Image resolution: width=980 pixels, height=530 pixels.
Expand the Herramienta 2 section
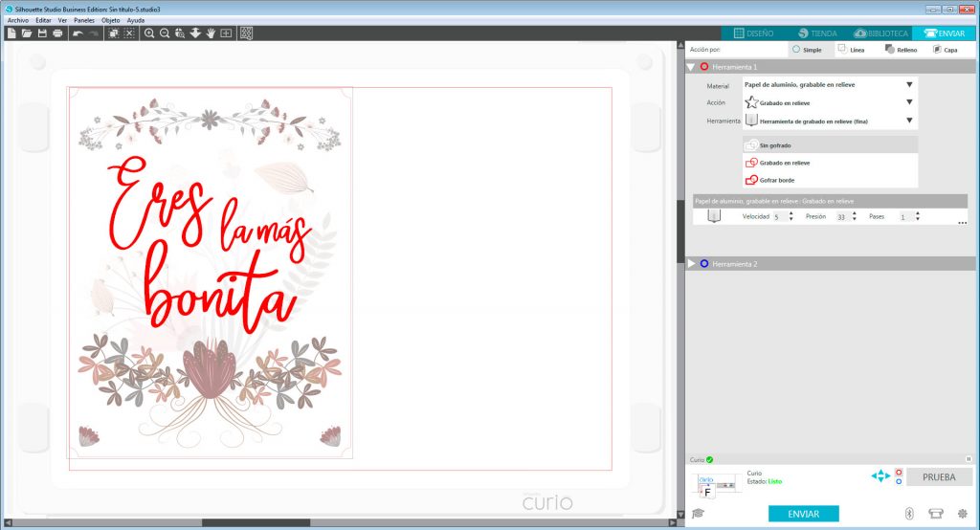(x=692, y=263)
